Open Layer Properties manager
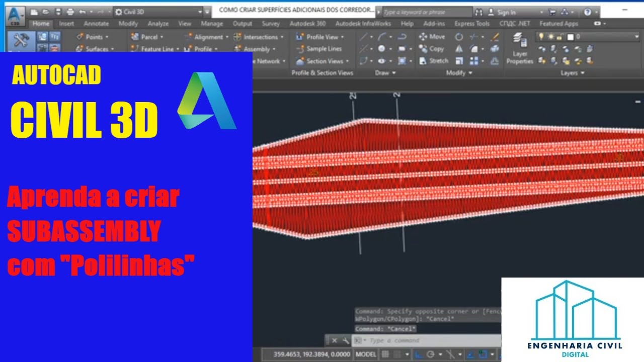 click(x=520, y=49)
